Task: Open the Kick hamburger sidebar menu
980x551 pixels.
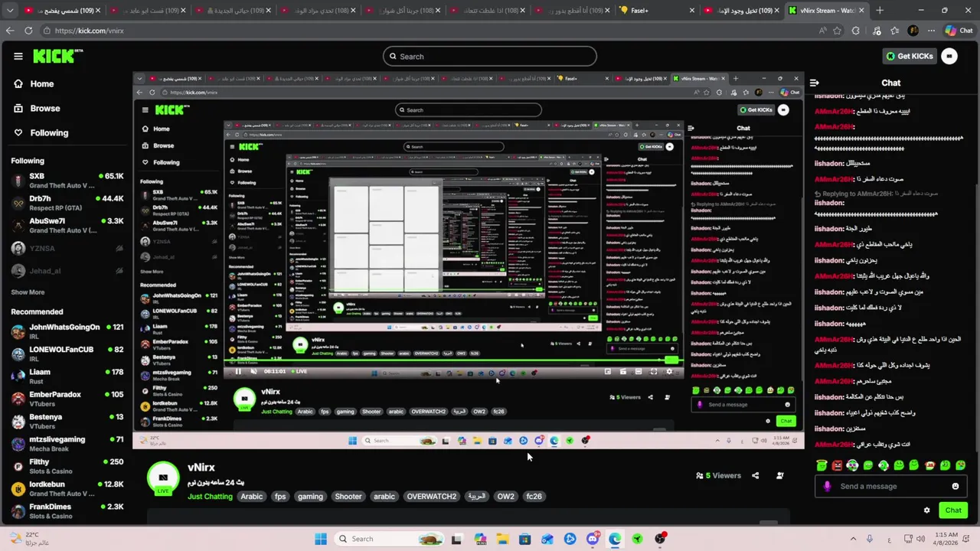Action: coord(18,56)
